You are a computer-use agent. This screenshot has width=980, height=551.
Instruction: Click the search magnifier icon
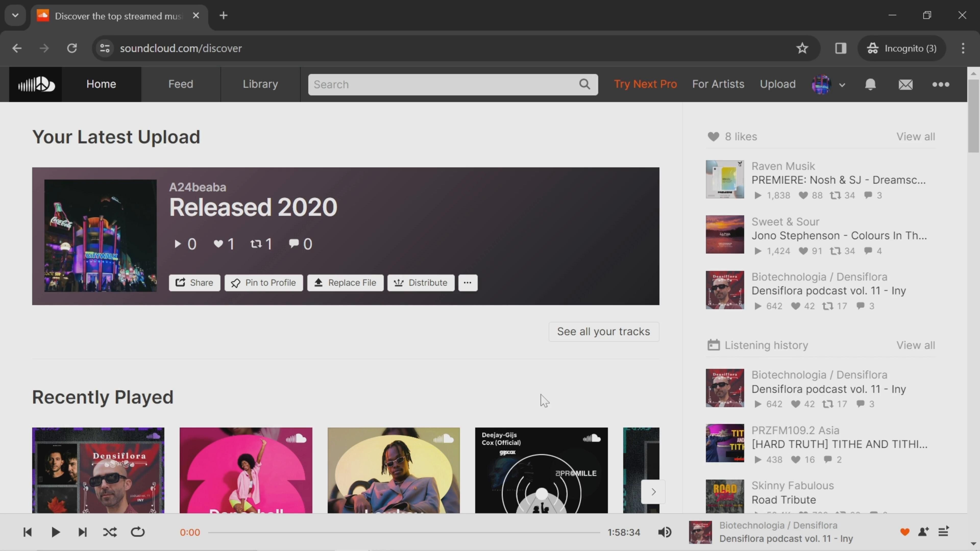click(585, 84)
